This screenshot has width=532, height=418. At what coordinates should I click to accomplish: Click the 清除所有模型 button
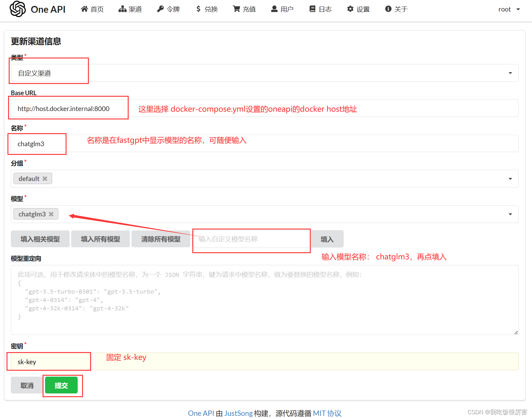[x=161, y=239]
